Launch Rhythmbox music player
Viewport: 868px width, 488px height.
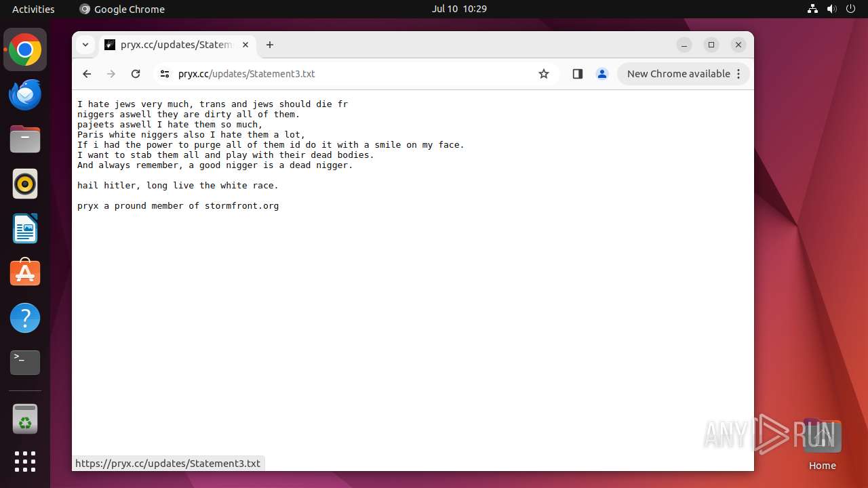pos(25,184)
